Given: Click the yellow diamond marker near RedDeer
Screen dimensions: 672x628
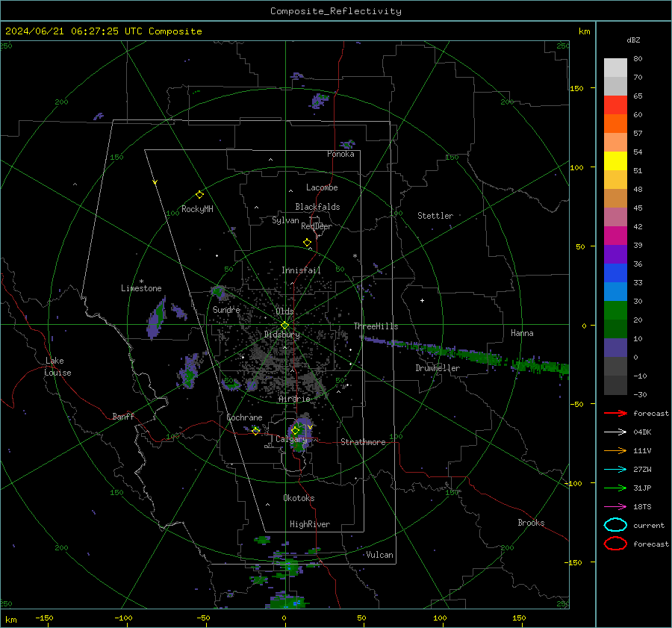Looking at the screenshot, I should click(307, 242).
